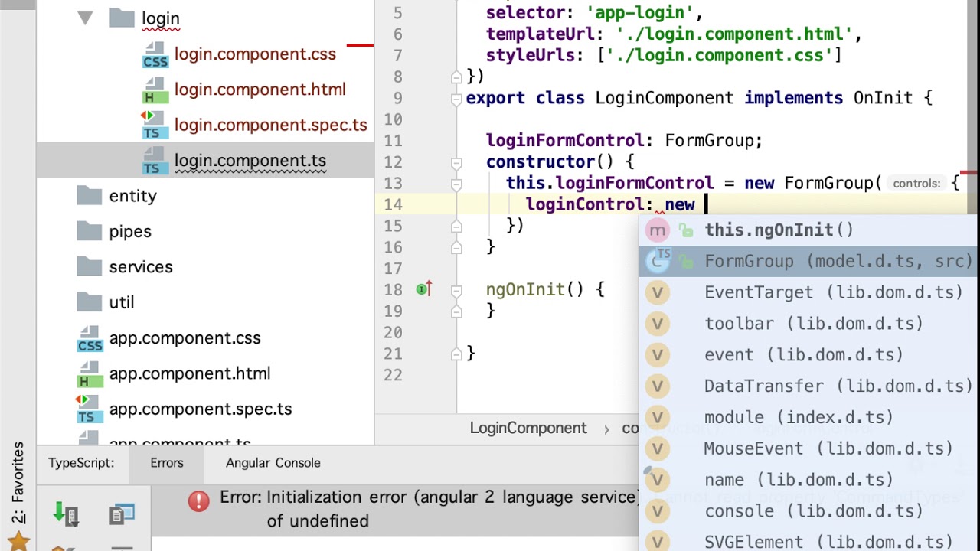The height and width of the screenshot is (551, 980).
Task: Choose MouseEvent (lib.dom.d.ts) suggestion
Action: tap(809, 448)
